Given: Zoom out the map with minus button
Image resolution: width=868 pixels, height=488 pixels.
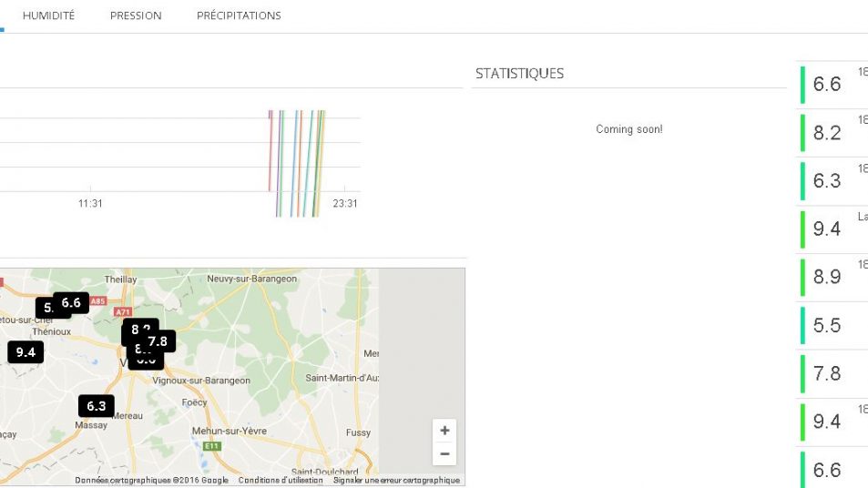Looking at the screenshot, I should pyautogui.click(x=444, y=453).
